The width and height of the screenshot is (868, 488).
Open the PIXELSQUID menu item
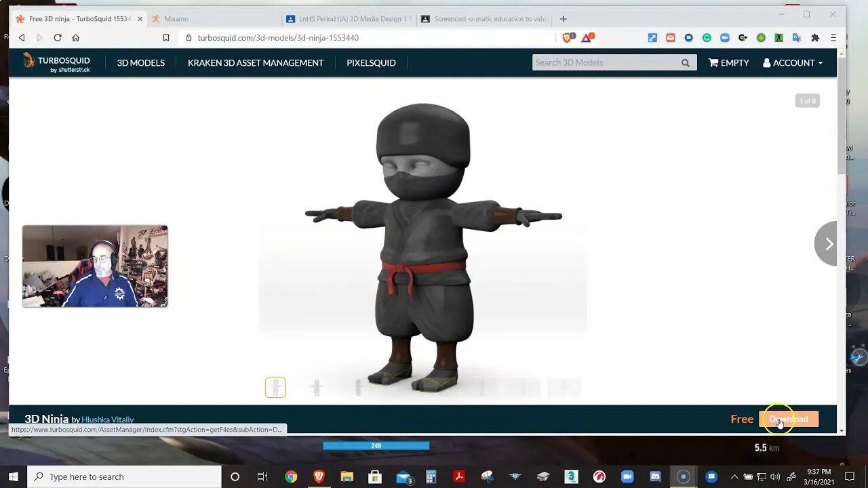(x=371, y=62)
